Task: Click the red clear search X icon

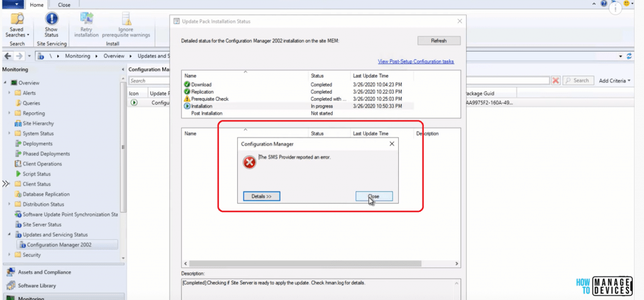Action: pos(556,81)
